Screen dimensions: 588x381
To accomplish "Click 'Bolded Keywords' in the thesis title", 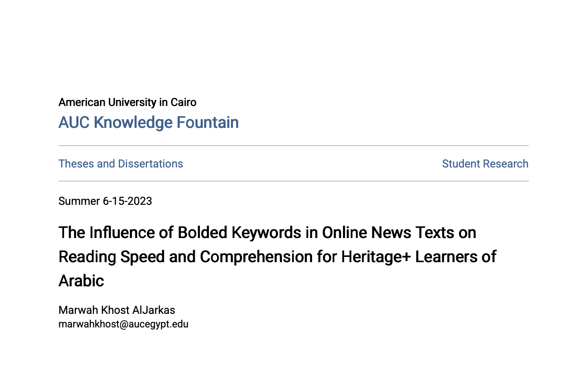I will coord(239,233).
